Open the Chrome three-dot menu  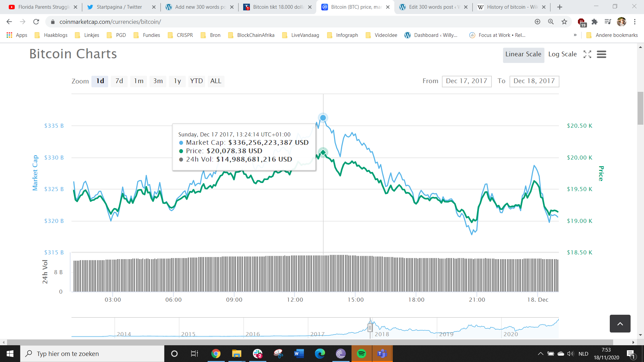635,22
